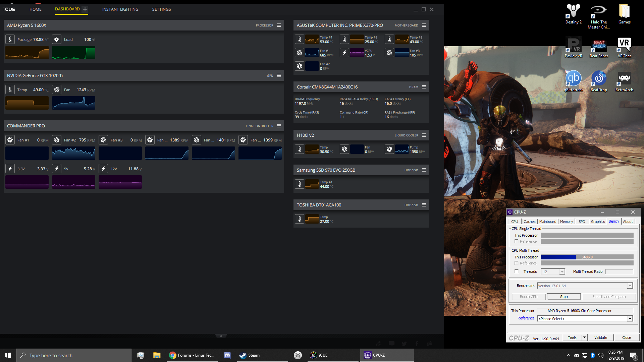Open the H100i v2 panel menu
This screenshot has height=362, width=644.
(424, 135)
